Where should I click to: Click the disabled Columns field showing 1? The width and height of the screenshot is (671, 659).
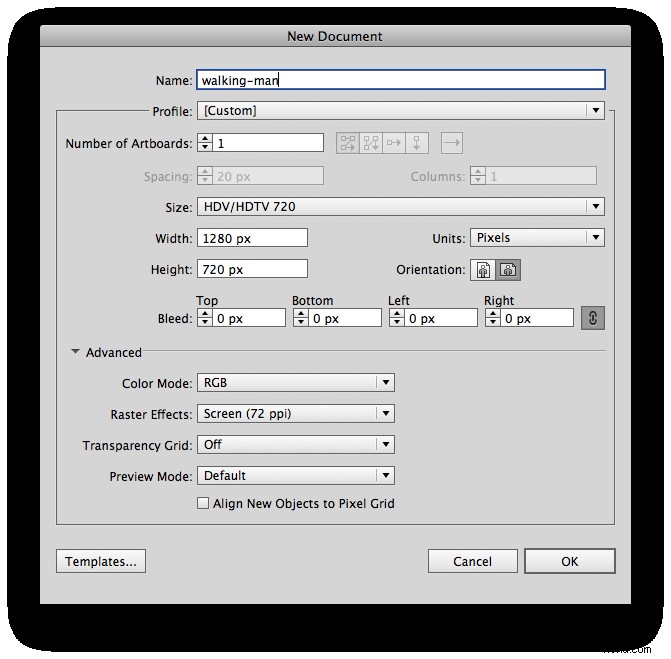(541, 176)
